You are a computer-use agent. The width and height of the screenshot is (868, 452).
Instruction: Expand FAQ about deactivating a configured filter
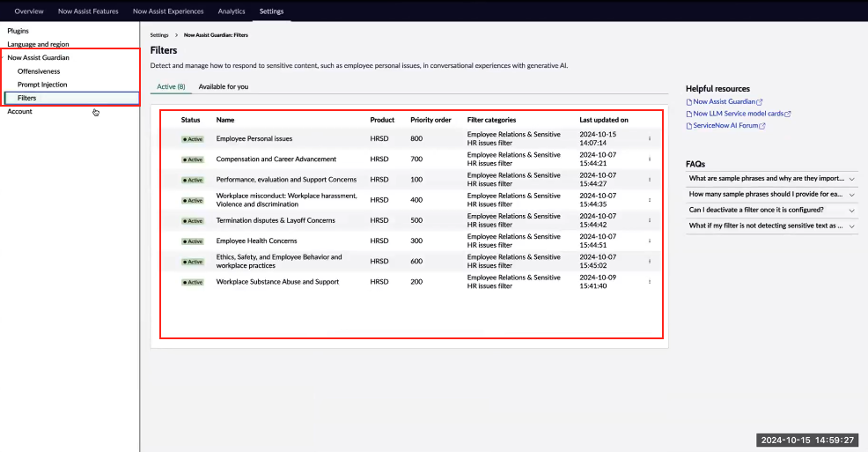tap(772, 210)
